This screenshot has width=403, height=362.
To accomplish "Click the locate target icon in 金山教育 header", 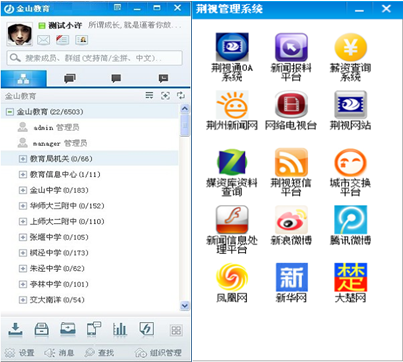I will (165, 96).
